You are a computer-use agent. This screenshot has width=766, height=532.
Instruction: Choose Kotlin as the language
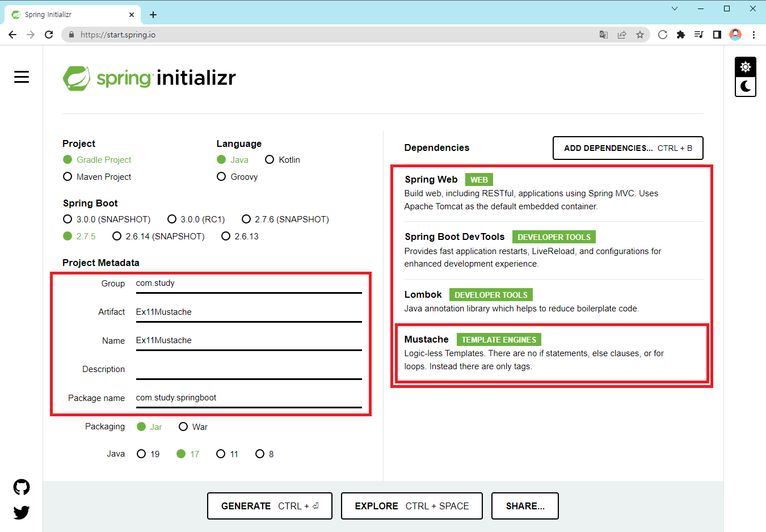tap(283, 160)
